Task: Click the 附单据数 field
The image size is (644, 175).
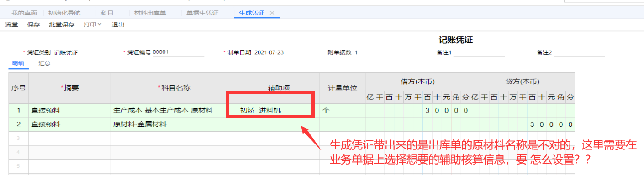Action: [x=379, y=52]
